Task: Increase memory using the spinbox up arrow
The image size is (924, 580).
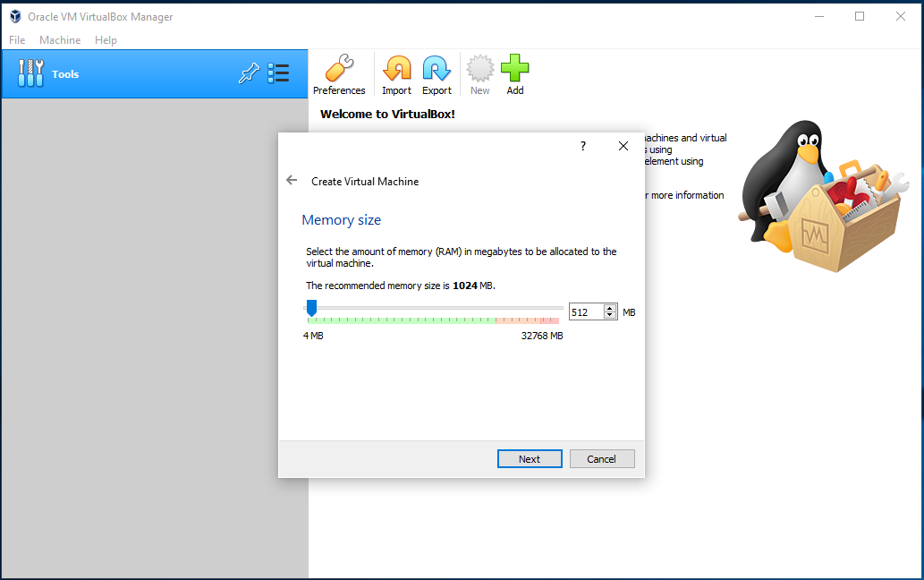Action: [x=610, y=308]
